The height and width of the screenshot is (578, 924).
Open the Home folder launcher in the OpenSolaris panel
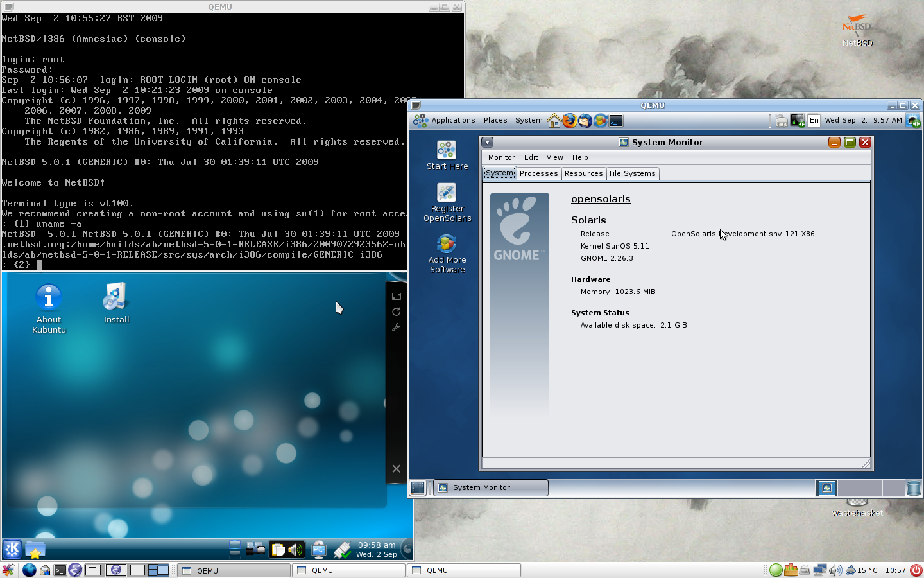point(554,120)
